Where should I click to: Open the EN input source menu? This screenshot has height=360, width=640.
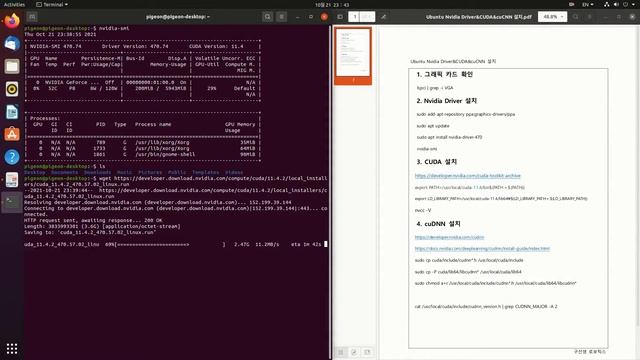point(588,4)
